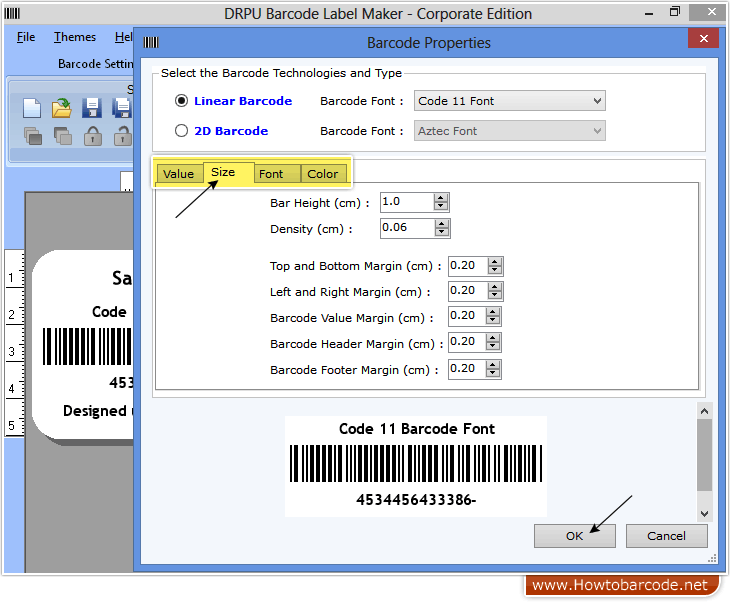Open the partially hidden Help menu
730x602 pixels.
pyautogui.click(x=124, y=37)
